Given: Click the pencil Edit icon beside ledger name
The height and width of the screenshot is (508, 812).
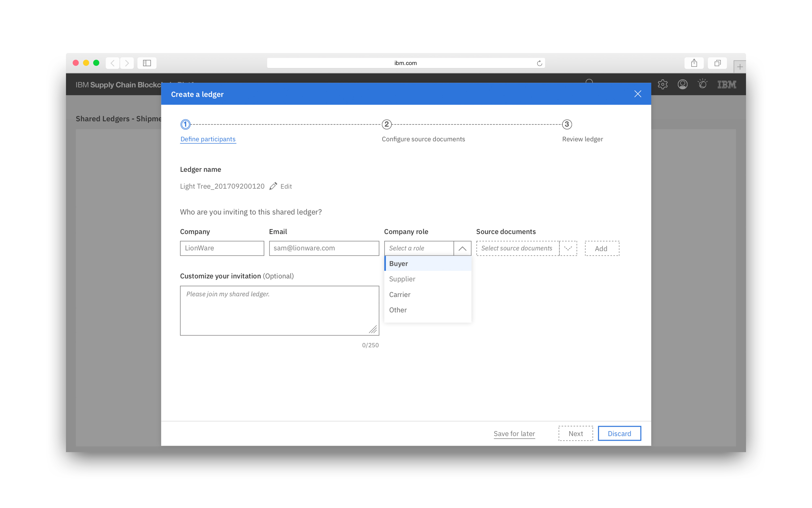Looking at the screenshot, I should click(x=273, y=186).
